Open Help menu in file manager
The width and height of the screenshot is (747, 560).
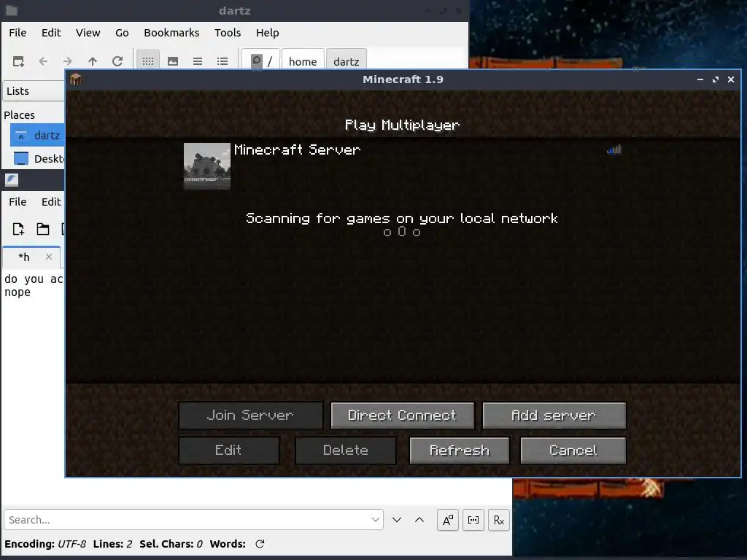click(267, 33)
